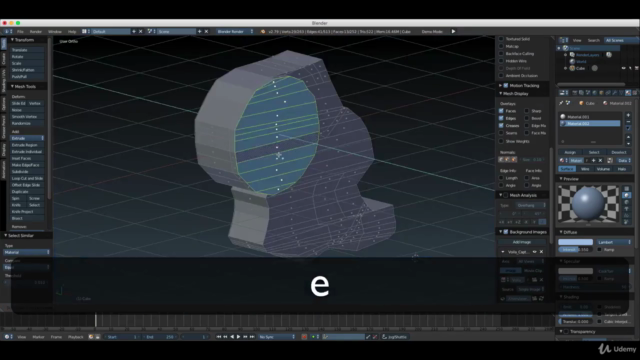Delete the Default screen layout with X icon
The height and width of the screenshot is (360, 640).
pos(141,31)
